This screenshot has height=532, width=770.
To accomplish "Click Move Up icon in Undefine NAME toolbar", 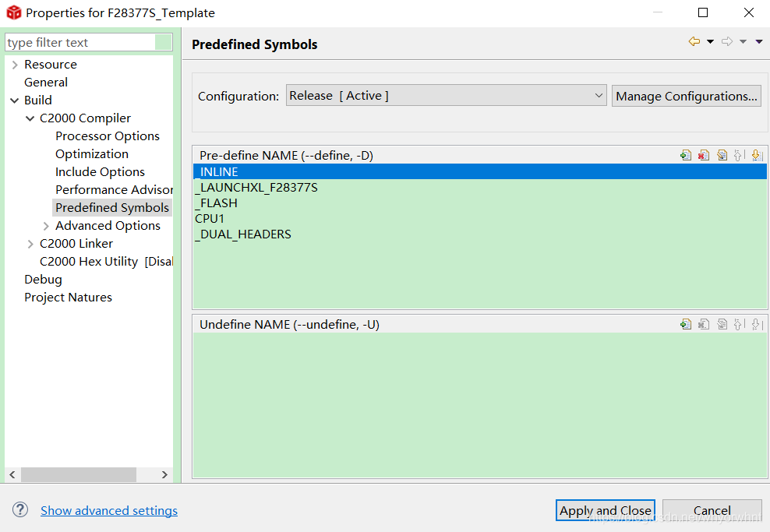I will [x=739, y=324].
